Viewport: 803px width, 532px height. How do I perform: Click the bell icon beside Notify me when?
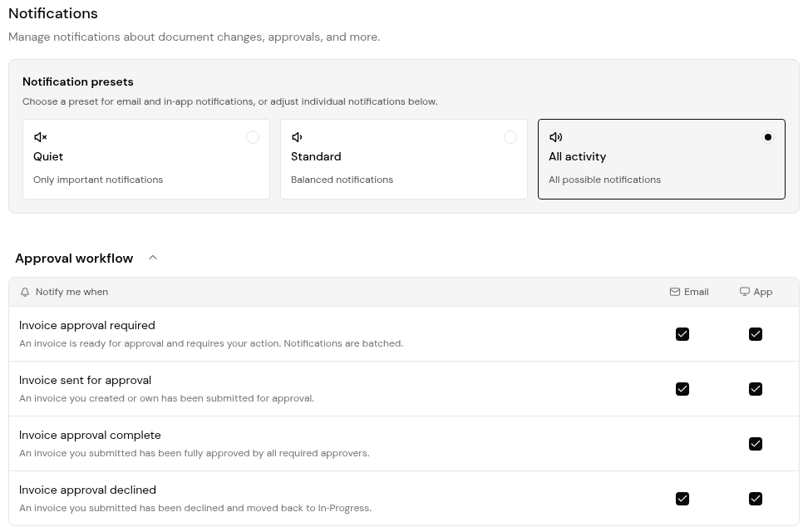pyautogui.click(x=25, y=292)
